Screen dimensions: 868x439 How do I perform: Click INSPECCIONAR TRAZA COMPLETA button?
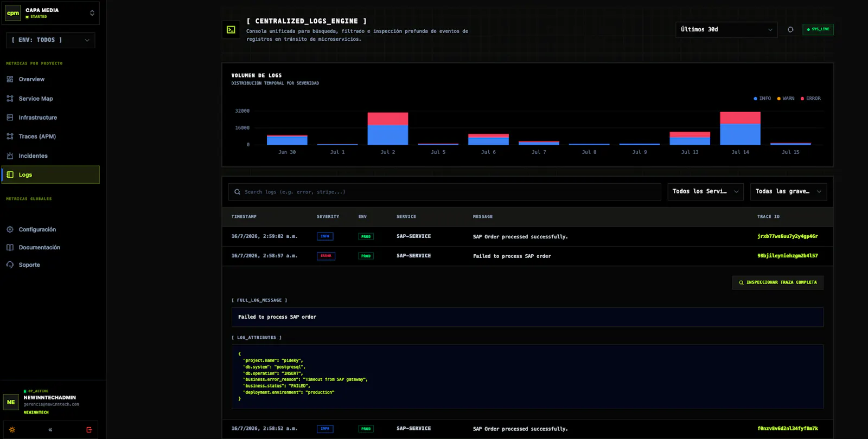777,282
